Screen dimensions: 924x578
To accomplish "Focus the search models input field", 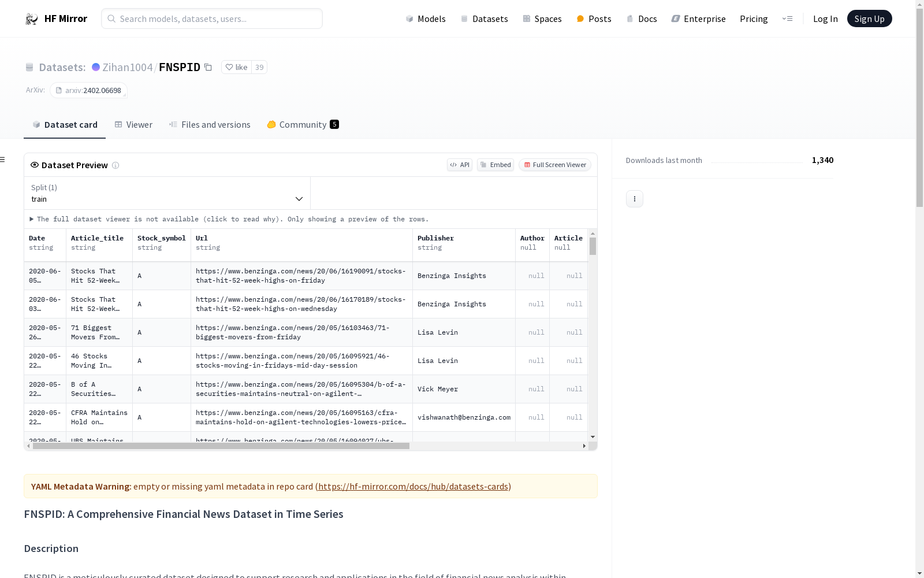I will [212, 19].
